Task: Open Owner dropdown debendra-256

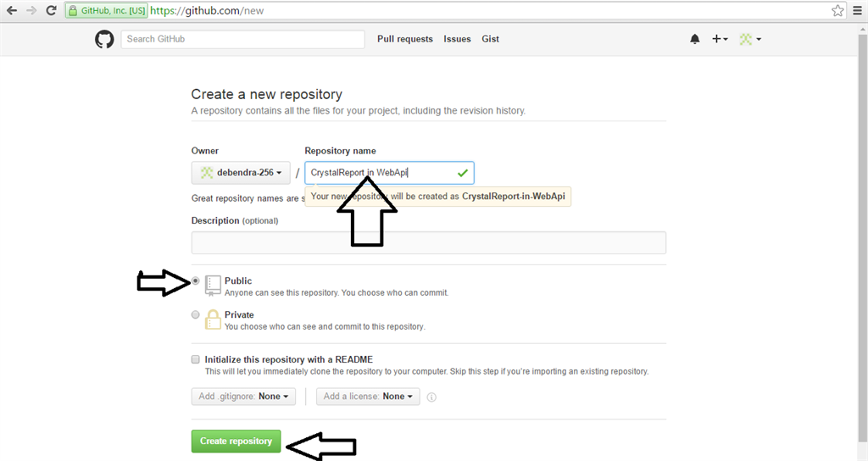Action: pos(241,173)
